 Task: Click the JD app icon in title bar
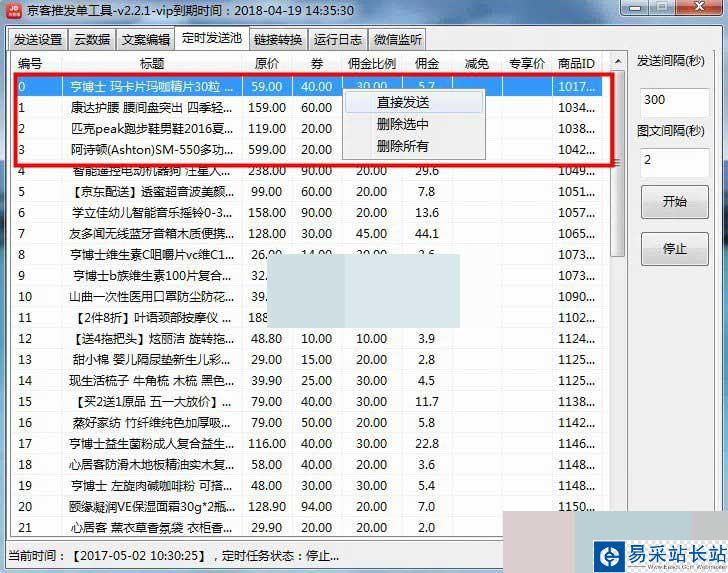pyautogui.click(x=14, y=10)
